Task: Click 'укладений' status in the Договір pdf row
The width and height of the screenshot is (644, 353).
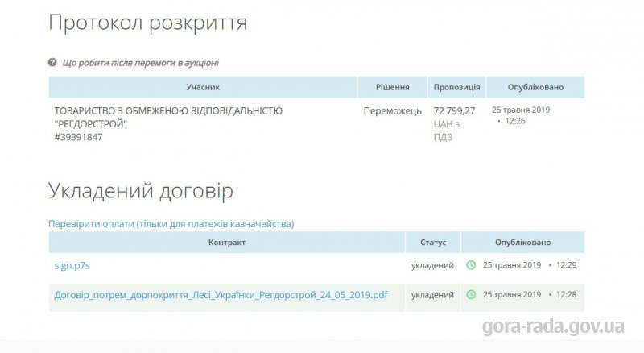Action: [x=432, y=295]
